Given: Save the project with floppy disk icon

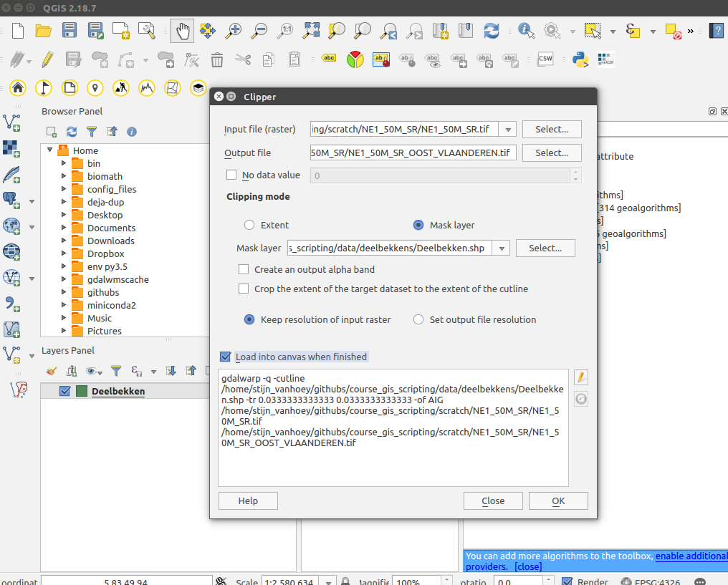Looking at the screenshot, I should pyautogui.click(x=70, y=31).
